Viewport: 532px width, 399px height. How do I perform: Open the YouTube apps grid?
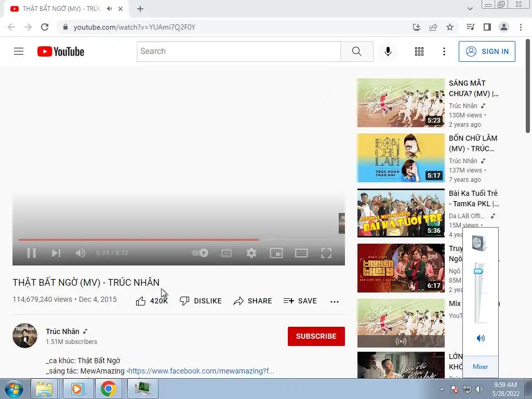point(419,51)
